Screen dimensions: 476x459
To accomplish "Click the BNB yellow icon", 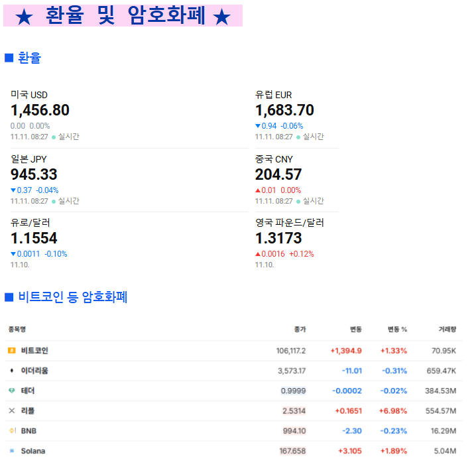I will pos(11,430).
